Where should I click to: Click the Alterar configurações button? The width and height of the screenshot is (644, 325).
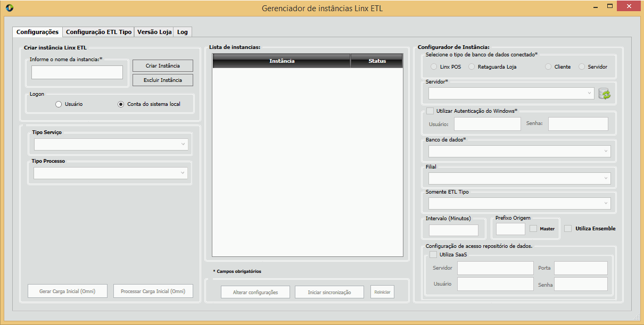coord(255,292)
